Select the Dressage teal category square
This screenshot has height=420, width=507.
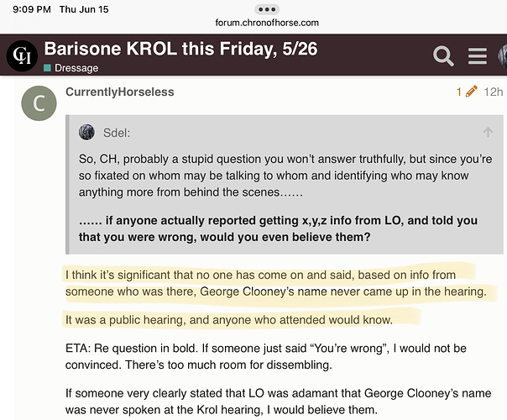[47, 68]
